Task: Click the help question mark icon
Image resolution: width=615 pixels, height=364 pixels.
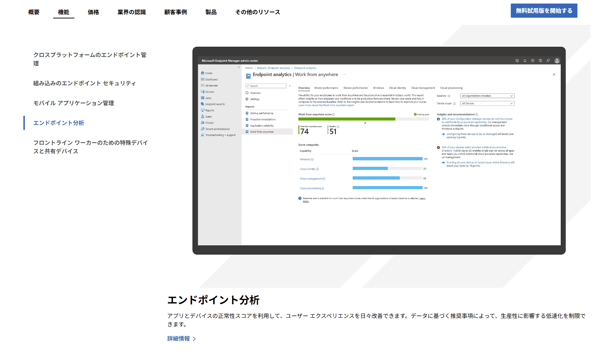Action: (541, 61)
